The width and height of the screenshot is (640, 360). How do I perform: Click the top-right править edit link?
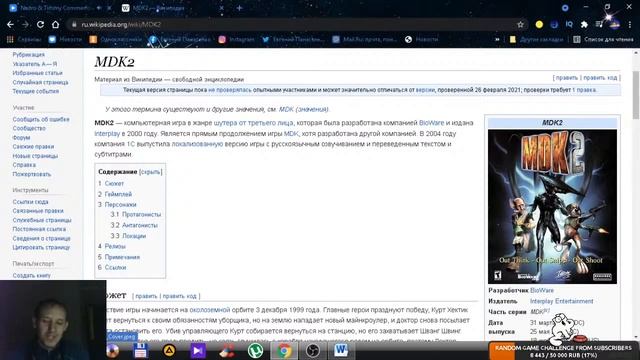coord(567,78)
